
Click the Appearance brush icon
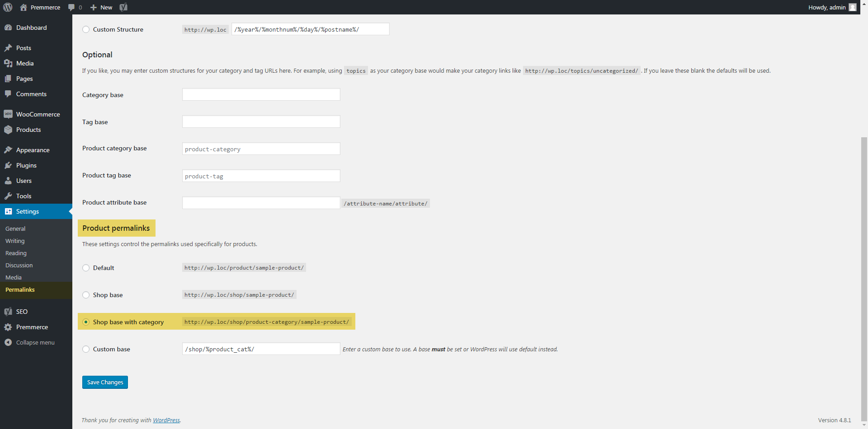coord(8,150)
